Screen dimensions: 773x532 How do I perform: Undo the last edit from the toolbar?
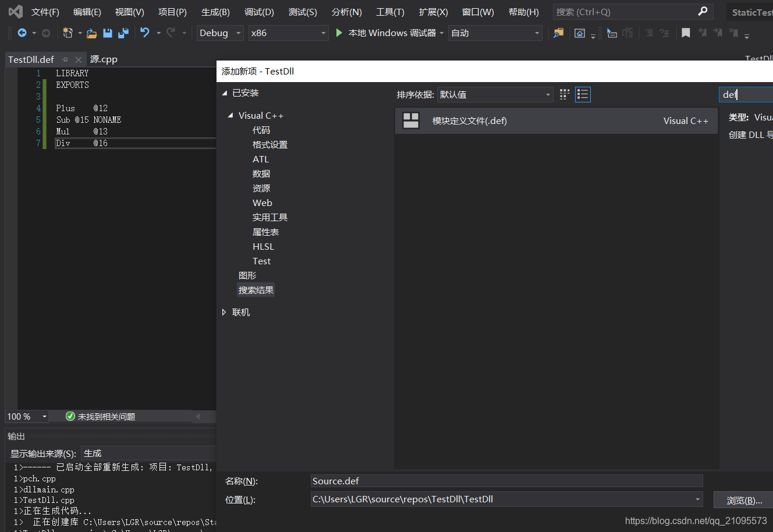coord(144,33)
